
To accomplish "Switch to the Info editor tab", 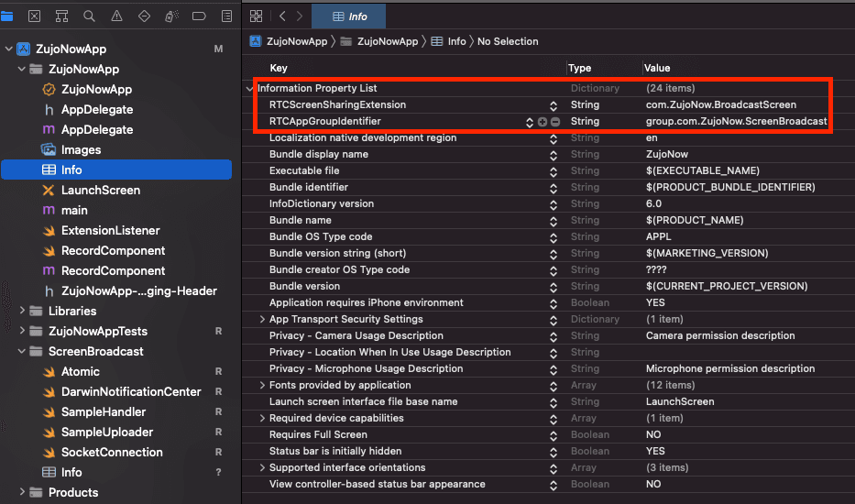I will tap(349, 16).
